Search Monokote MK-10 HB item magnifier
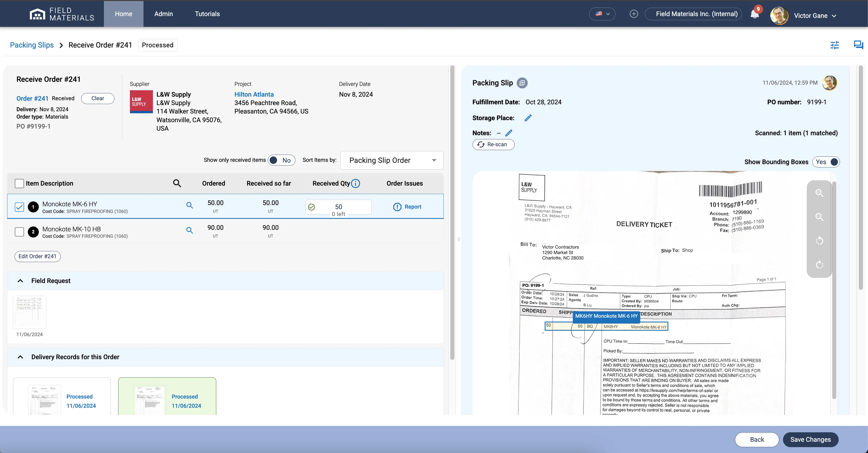The height and width of the screenshot is (453, 868). [x=189, y=230]
